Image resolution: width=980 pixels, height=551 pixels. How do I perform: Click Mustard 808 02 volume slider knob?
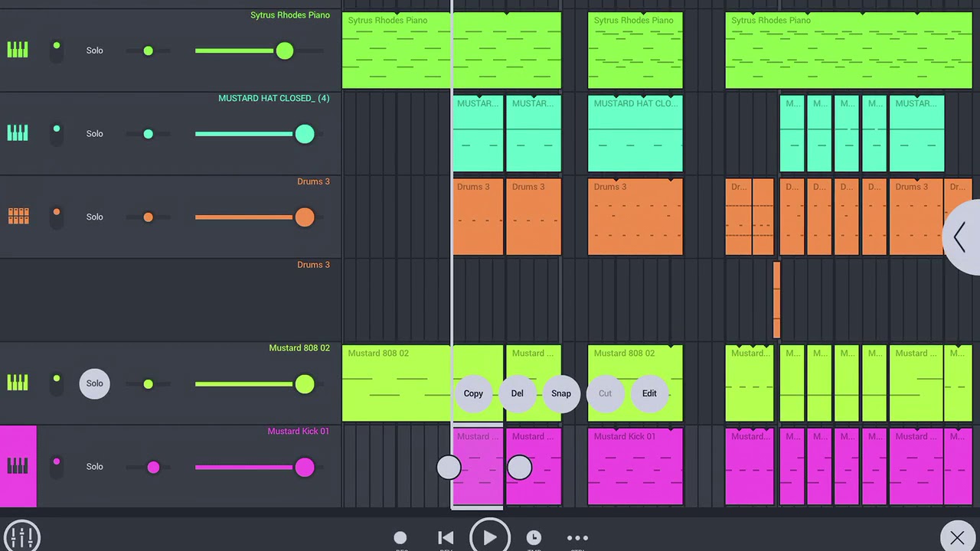tap(304, 384)
